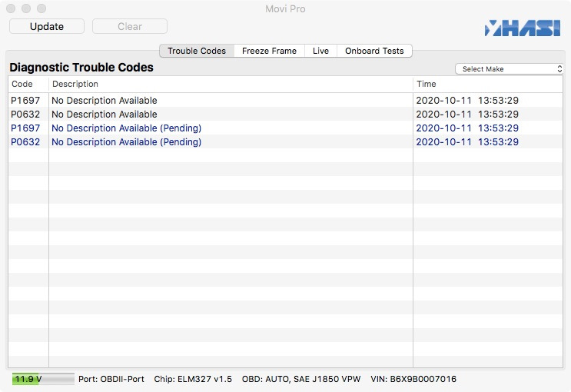Click timestamp of pending P0632 row
571x392 pixels.
(x=467, y=142)
